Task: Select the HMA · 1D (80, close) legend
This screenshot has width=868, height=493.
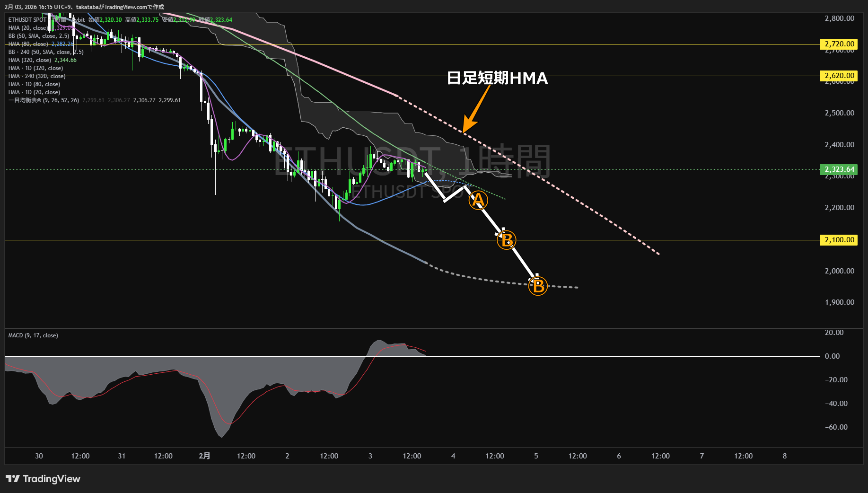Action: tap(34, 84)
